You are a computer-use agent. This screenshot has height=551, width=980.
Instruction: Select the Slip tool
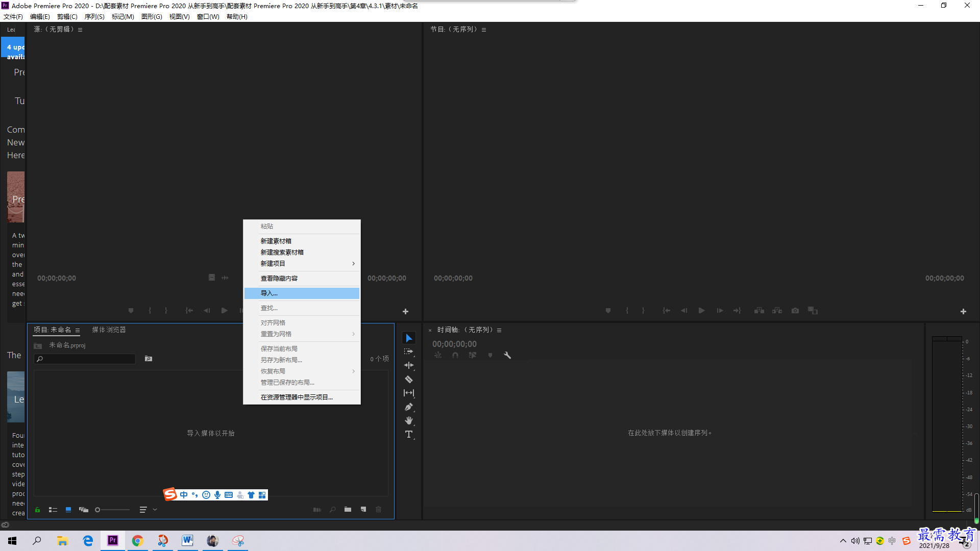[x=409, y=393]
